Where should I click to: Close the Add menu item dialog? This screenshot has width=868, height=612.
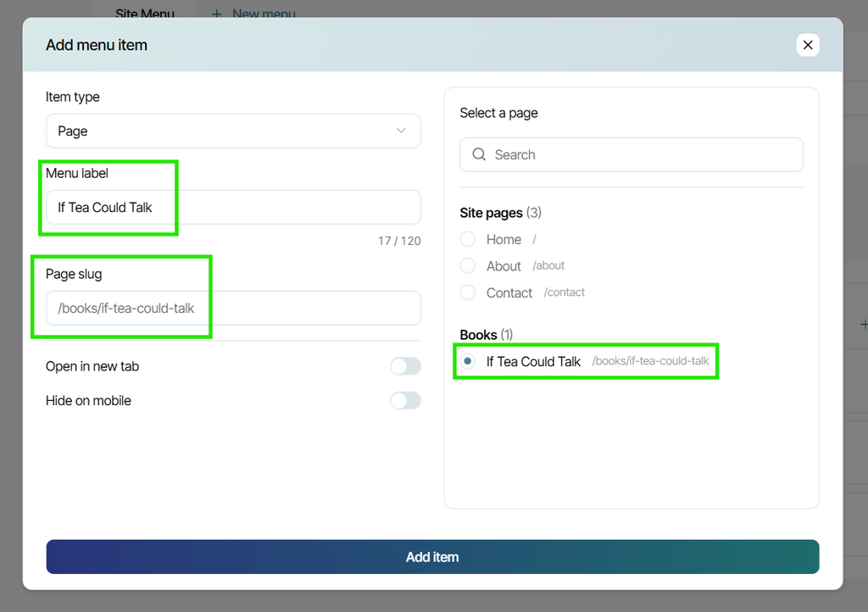click(808, 45)
